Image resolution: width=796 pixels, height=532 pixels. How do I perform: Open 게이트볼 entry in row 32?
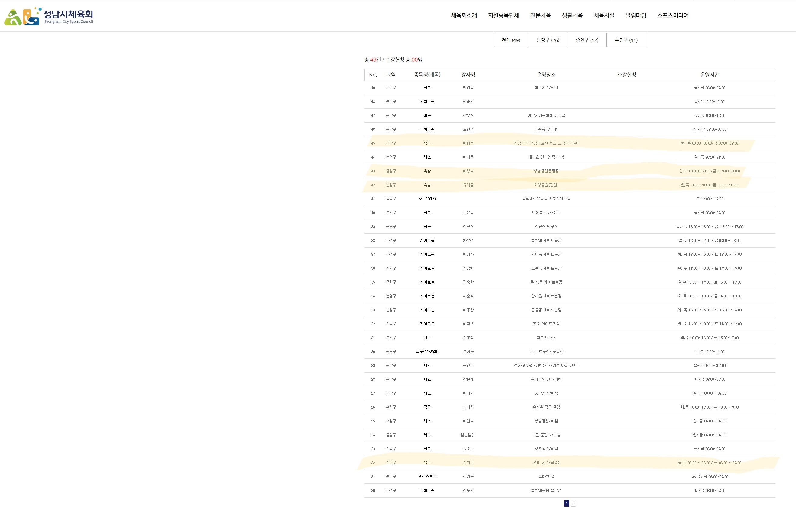427,324
